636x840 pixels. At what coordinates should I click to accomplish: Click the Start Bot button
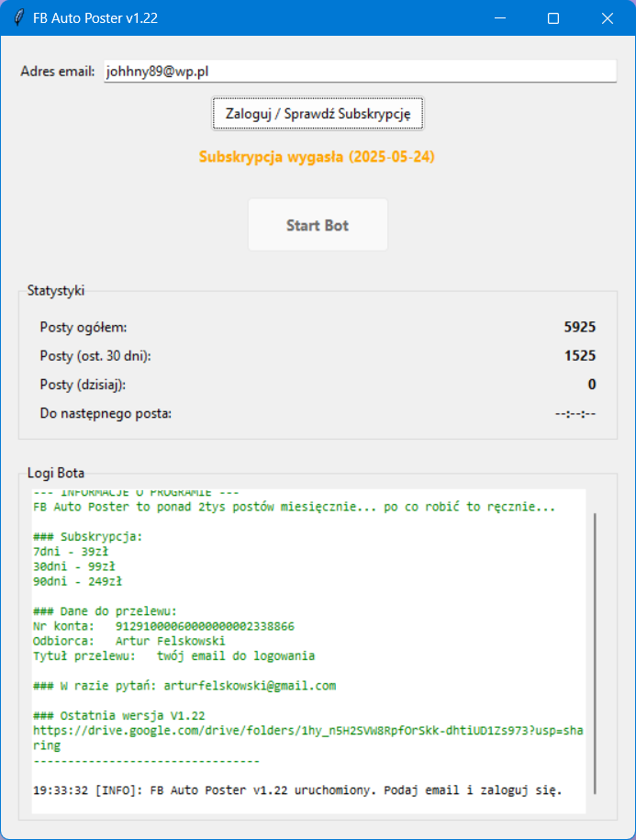[x=318, y=225]
